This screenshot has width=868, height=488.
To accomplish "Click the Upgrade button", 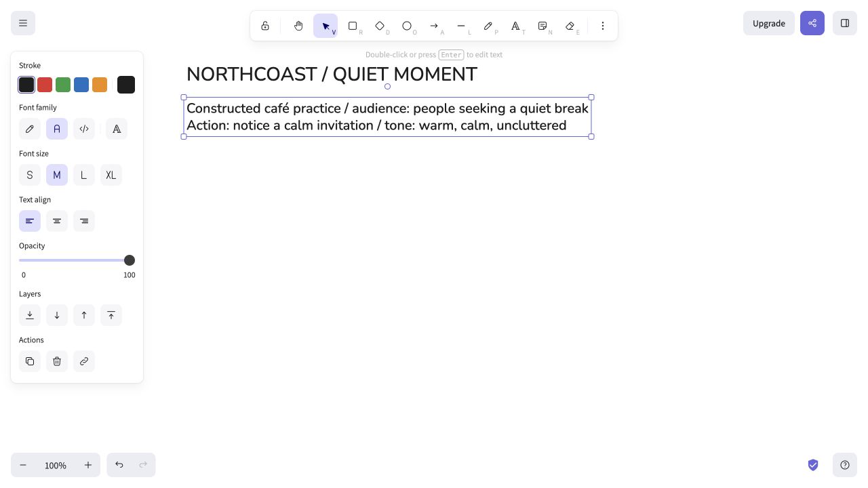I will 769,23.
